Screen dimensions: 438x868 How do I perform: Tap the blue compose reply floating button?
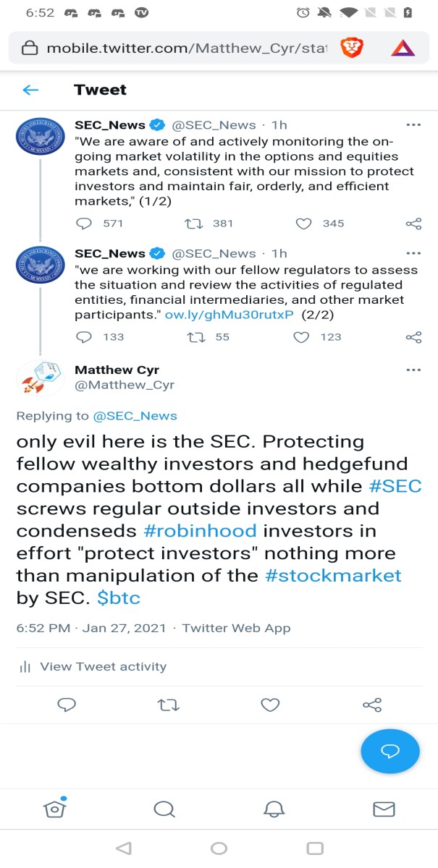(x=390, y=752)
